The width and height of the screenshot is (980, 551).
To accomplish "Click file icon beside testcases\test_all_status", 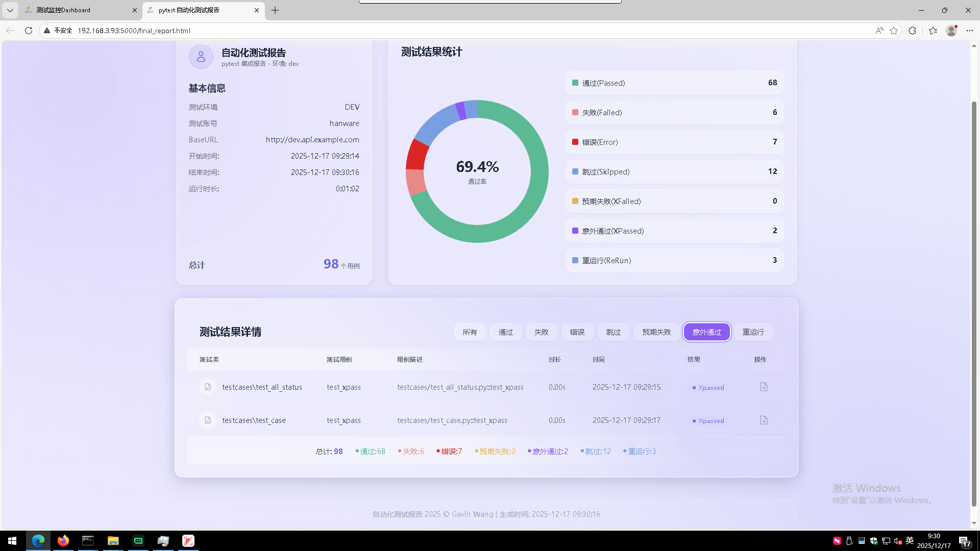I will coord(208,387).
